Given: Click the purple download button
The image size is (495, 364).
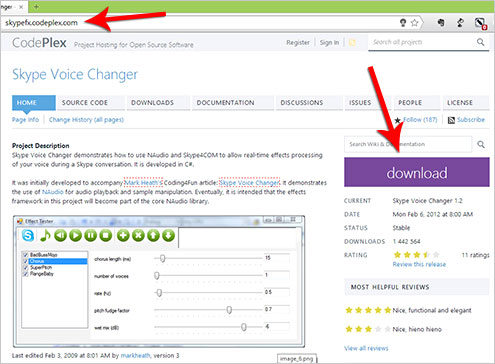Looking at the screenshot, I should pos(417,172).
